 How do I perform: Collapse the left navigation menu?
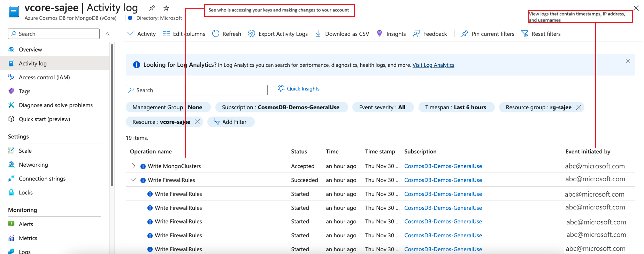coord(108,34)
